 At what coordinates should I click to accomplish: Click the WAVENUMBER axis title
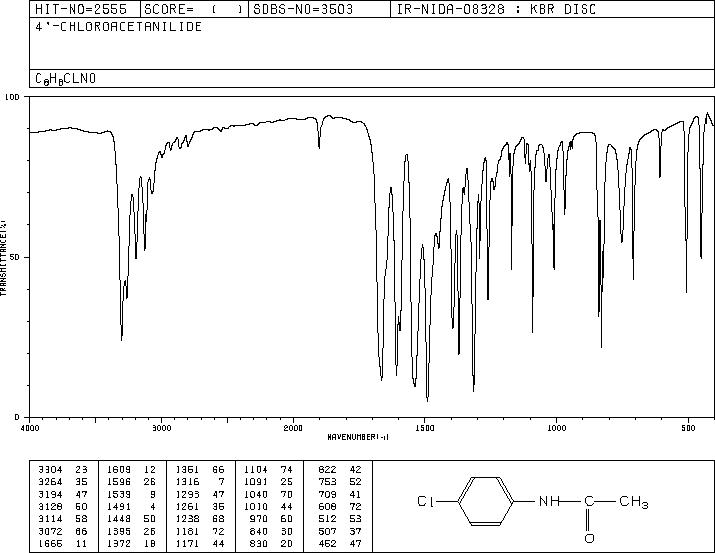coord(358,437)
